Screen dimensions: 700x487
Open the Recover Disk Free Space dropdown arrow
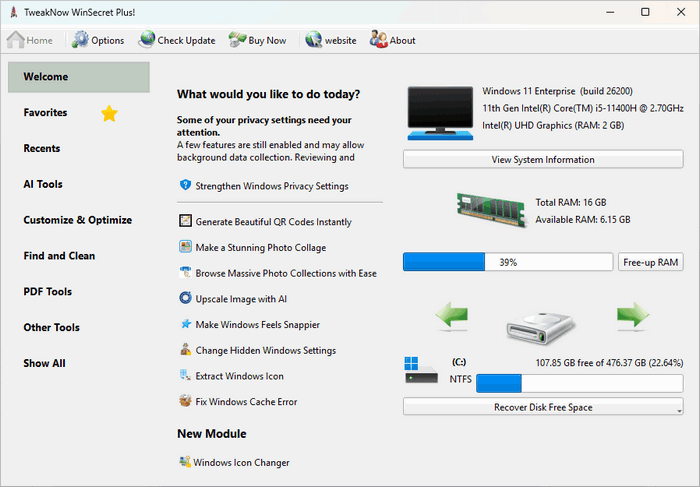coord(679,411)
